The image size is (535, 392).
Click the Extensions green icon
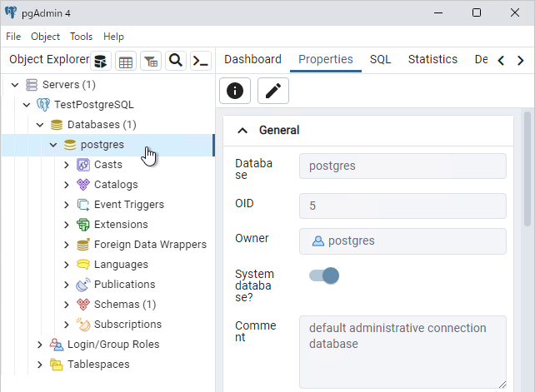coord(83,225)
